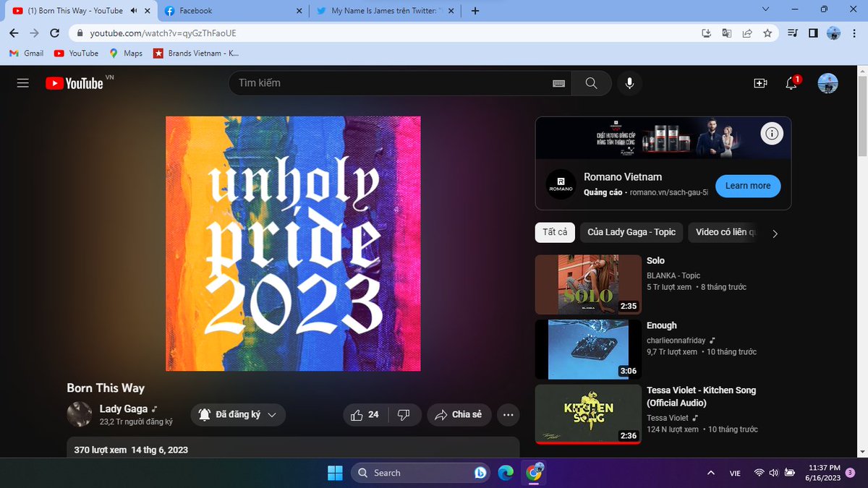Open Windows Start menu
The width and height of the screenshot is (868, 488).
335,473
